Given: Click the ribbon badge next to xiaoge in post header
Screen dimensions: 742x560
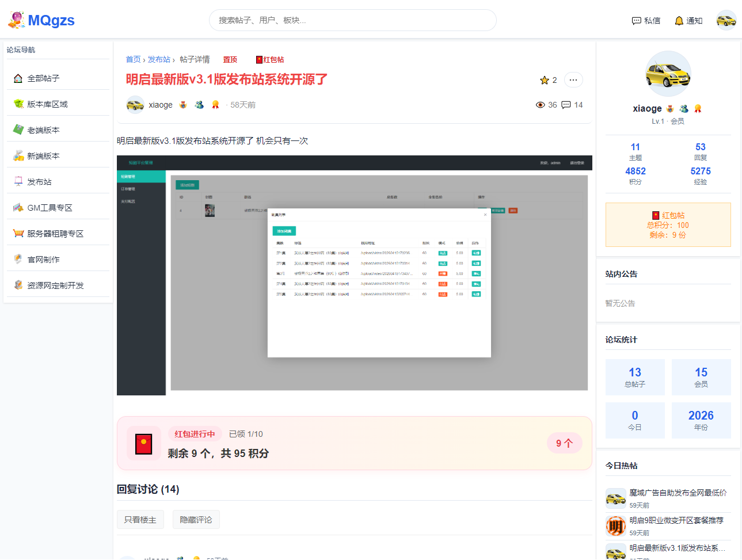Looking at the screenshot, I should click(x=215, y=105).
